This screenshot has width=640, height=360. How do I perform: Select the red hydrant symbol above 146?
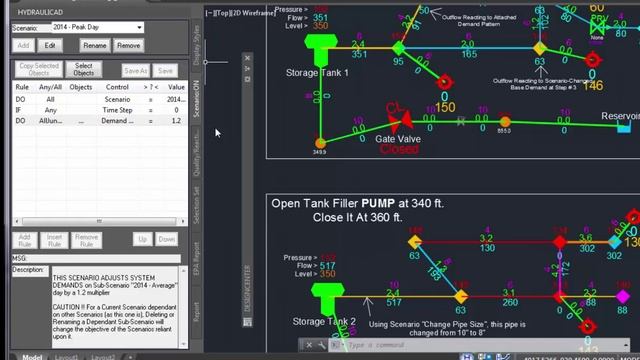[593, 60]
